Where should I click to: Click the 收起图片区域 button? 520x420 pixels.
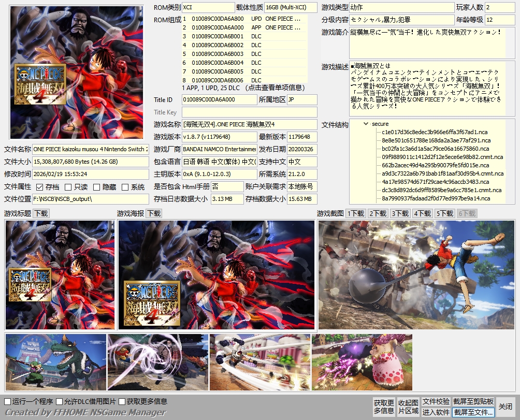pos(408,407)
